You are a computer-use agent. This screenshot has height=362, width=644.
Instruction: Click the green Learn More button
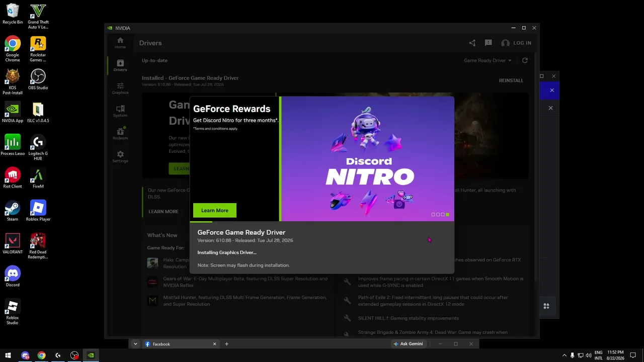click(x=215, y=210)
